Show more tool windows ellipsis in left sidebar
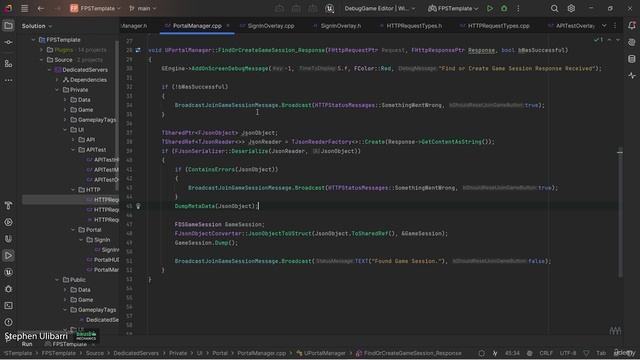This screenshot has height=360, width=640. (8, 80)
